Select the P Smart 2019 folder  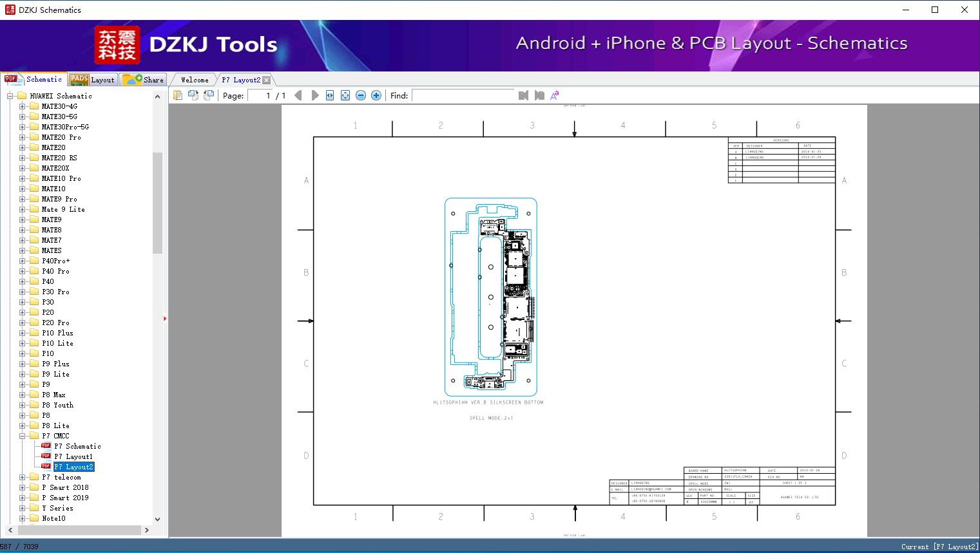click(x=66, y=498)
